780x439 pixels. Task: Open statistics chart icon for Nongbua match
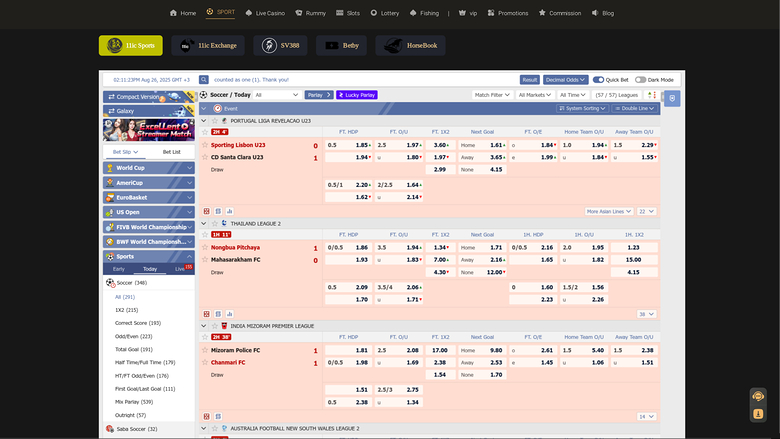[x=229, y=314]
